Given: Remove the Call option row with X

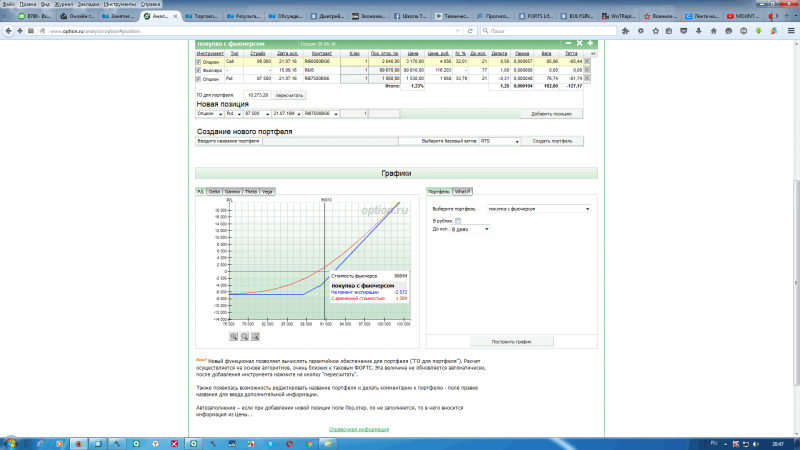Looking at the screenshot, I should pos(587,61).
